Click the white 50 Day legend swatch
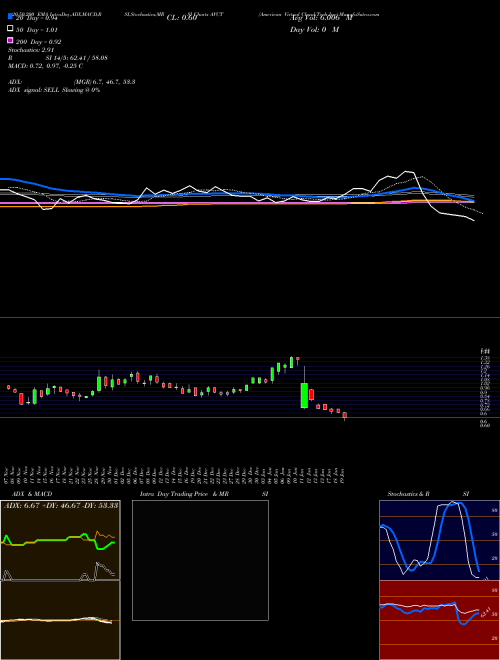 (x=10, y=29)
